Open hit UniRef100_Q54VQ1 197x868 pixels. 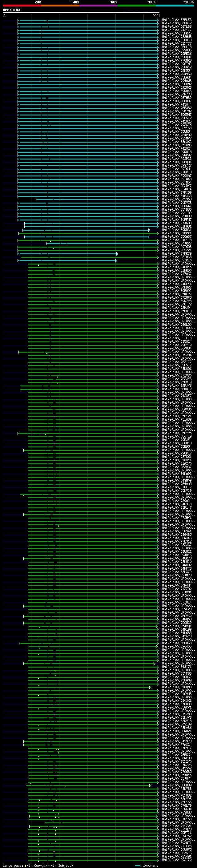click(x=176, y=626)
